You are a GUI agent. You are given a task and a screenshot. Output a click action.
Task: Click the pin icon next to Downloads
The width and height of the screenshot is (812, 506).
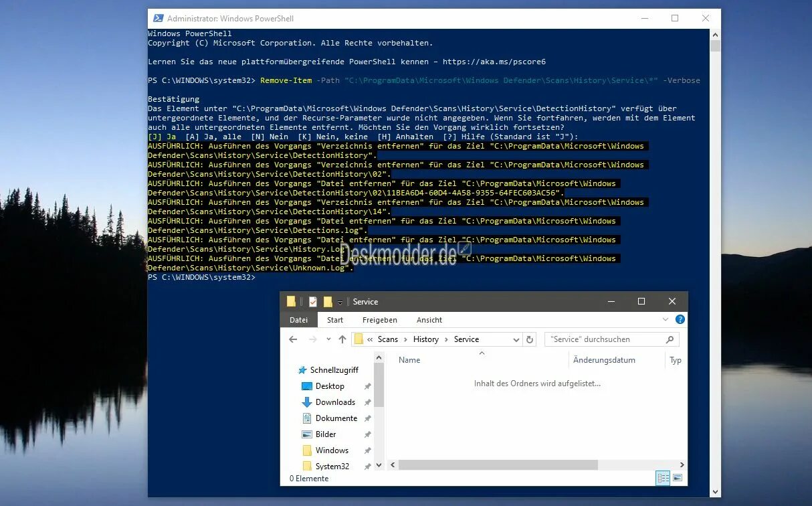click(367, 402)
